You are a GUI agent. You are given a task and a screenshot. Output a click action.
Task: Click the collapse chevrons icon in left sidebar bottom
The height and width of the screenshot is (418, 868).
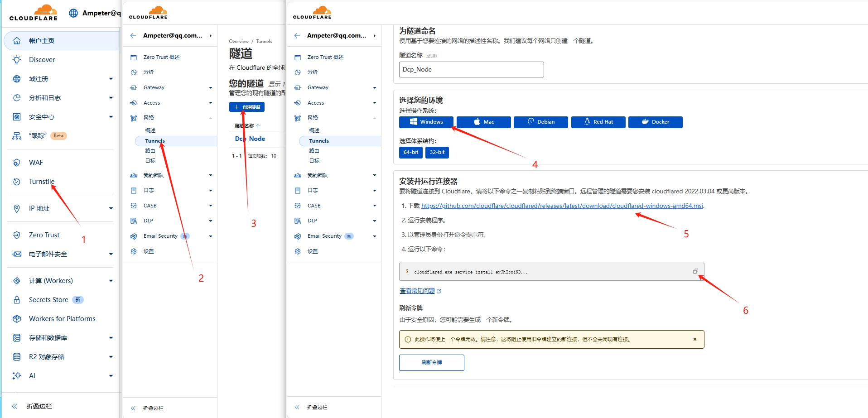point(14,406)
